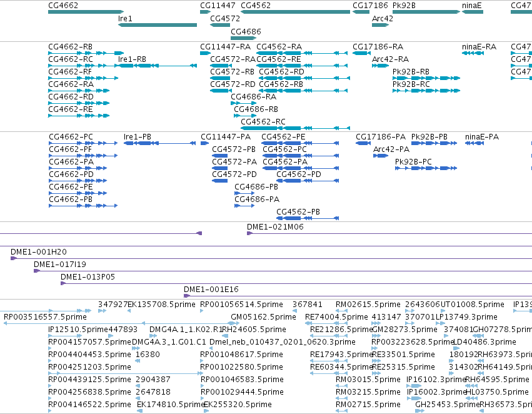Click the Dmel_neb_010437_0201_0620.3prime label
The image size is (532, 414).
point(283,342)
